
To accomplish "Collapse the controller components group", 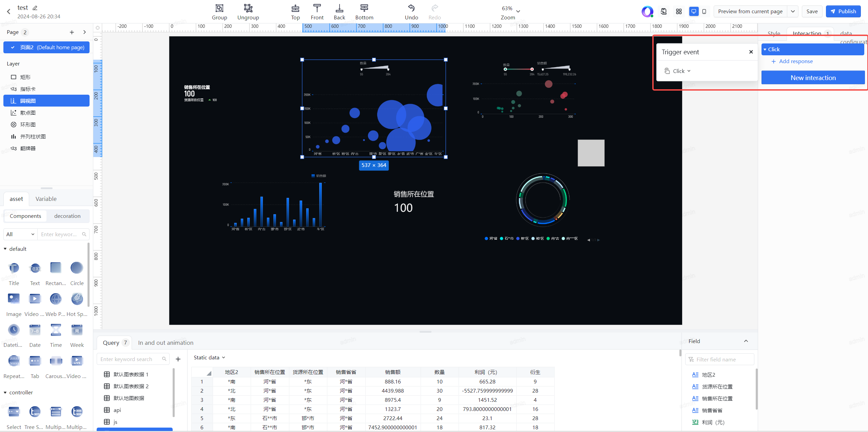I will click(5, 392).
